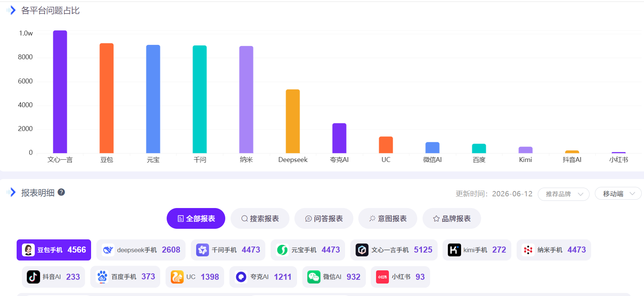Click the 纳米 x-axis label
The height and width of the screenshot is (296, 644).
pyautogui.click(x=246, y=160)
